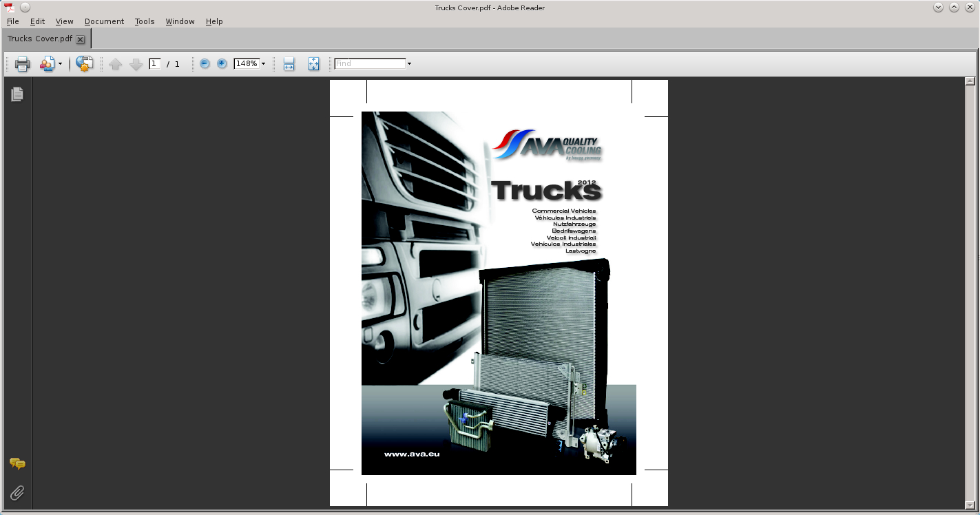
Task: Open the Document menu
Action: coord(105,21)
